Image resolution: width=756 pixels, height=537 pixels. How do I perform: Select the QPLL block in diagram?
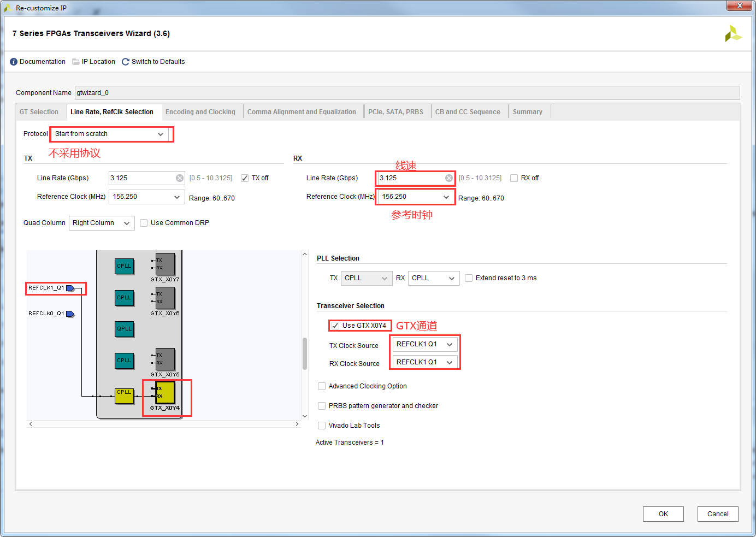pyautogui.click(x=125, y=329)
